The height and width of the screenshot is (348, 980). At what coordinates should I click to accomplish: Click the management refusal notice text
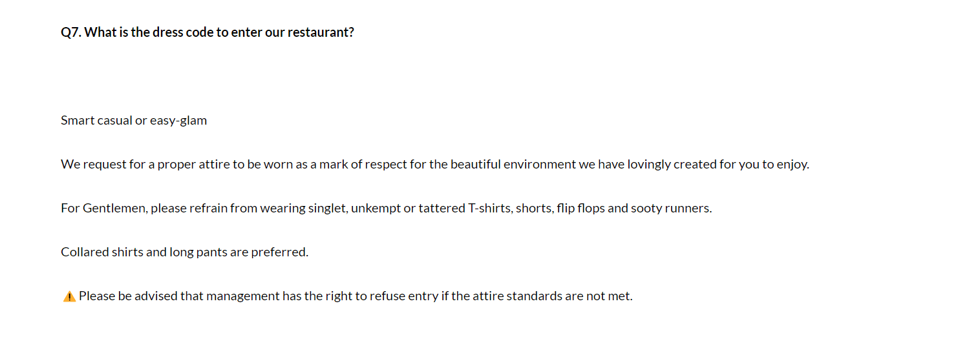[356, 296]
